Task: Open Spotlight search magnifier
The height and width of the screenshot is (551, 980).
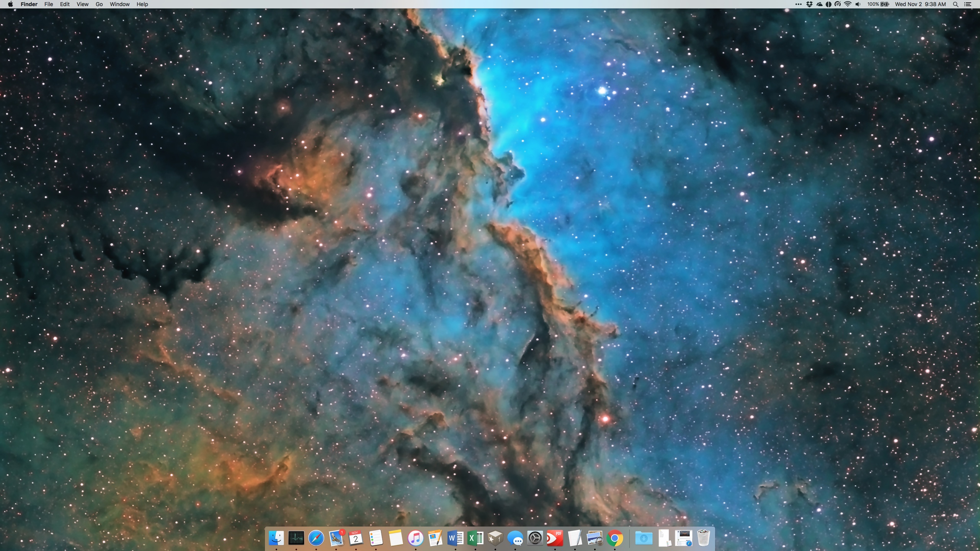Action: click(955, 4)
